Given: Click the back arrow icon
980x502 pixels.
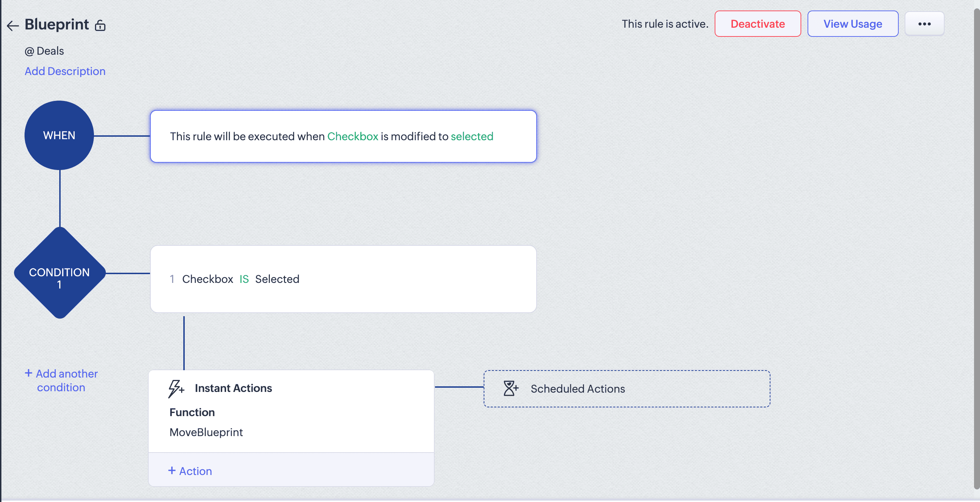Looking at the screenshot, I should pos(13,26).
